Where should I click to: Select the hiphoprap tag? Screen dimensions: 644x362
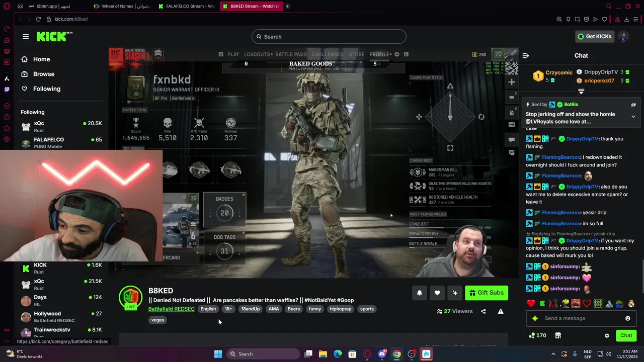(341, 309)
